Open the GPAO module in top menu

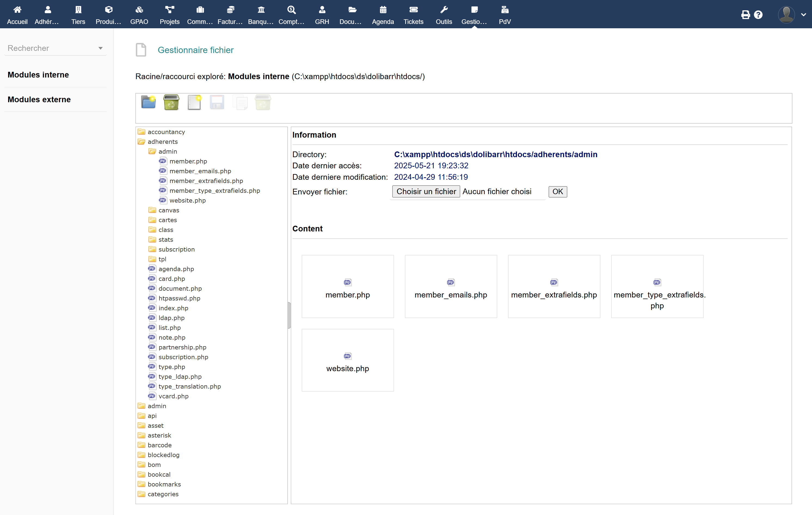(139, 14)
